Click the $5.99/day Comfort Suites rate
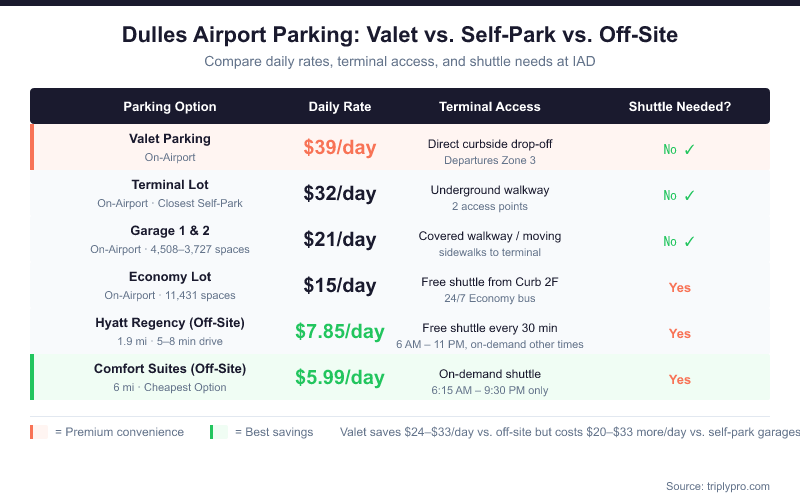The height and width of the screenshot is (500, 800). click(340, 378)
